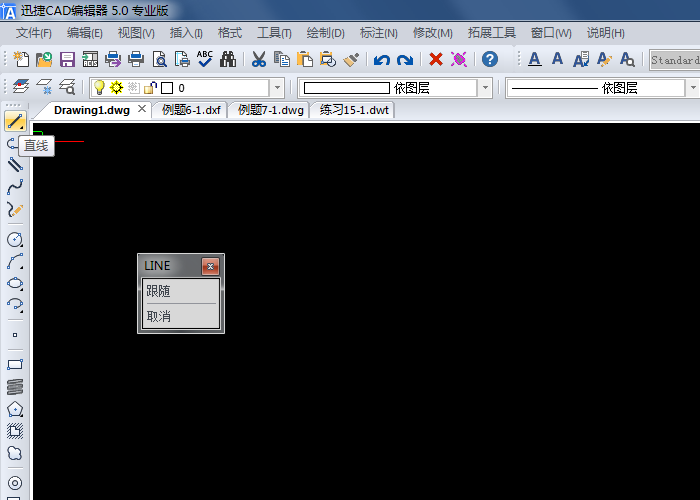Image resolution: width=700 pixels, height=500 pixels.
Task: Click the Open file folder icon
Action: click(x=44, y=59)
